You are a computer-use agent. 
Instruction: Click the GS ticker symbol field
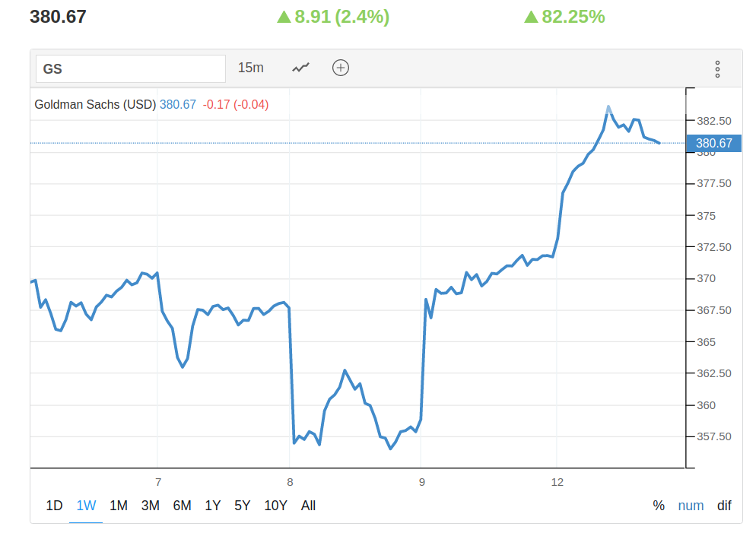tap(131, 68)
